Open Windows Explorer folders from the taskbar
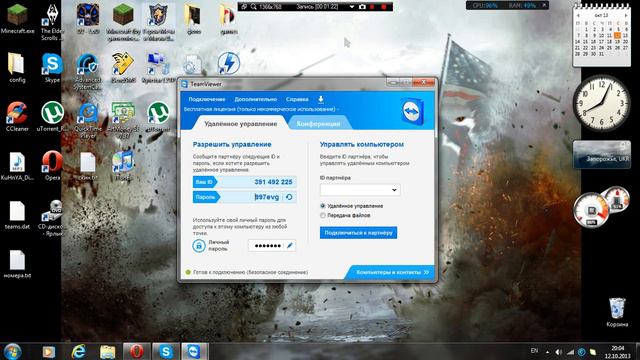Viewport: 640px width, 360px height. click(x=108, y=351)
